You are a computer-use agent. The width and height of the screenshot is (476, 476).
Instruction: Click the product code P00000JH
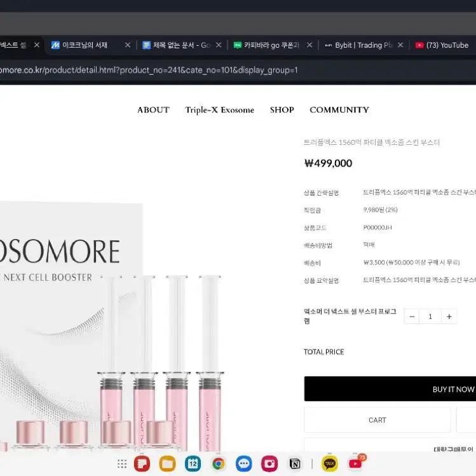tap(377, 228)
